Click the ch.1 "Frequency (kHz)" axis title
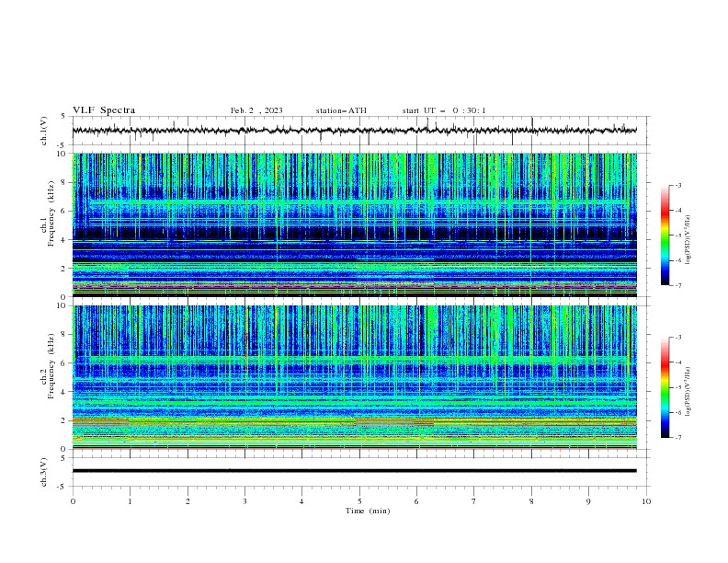 (51, 214)
